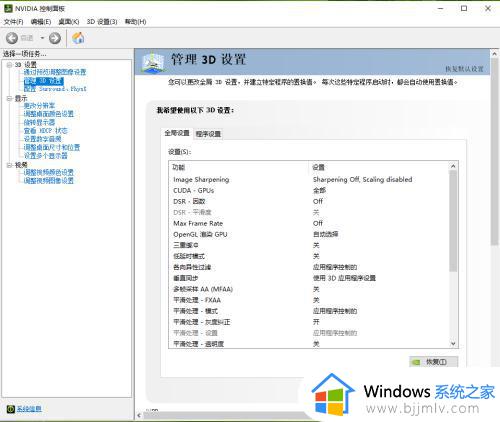Open the 桌面(K) menu
Screen dimensions: 500x422
coord(69,22)
